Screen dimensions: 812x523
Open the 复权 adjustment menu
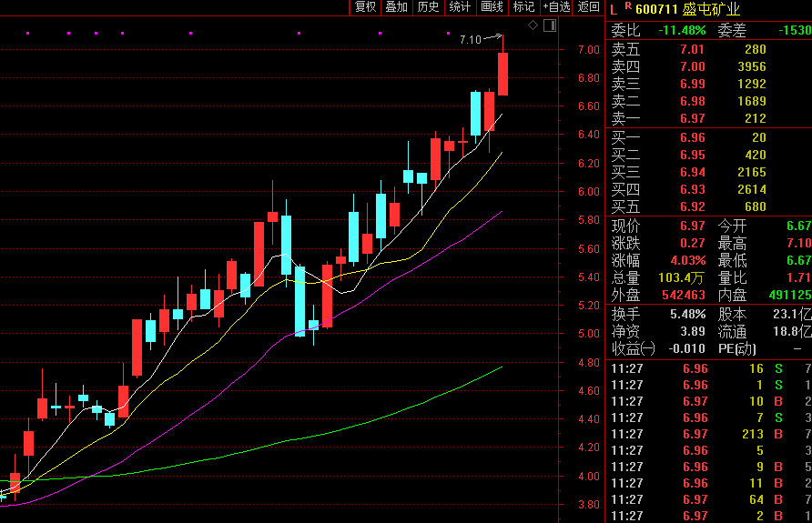pos(365,7)
